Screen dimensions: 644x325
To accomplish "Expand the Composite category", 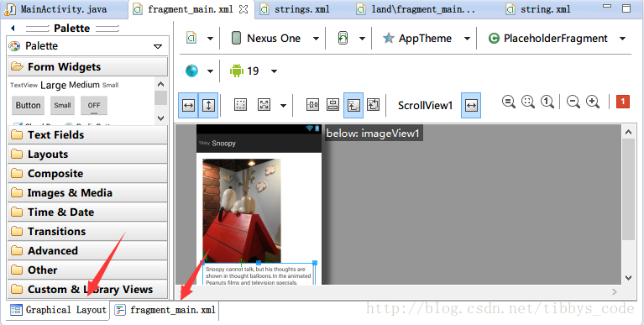I will (87, 173).
